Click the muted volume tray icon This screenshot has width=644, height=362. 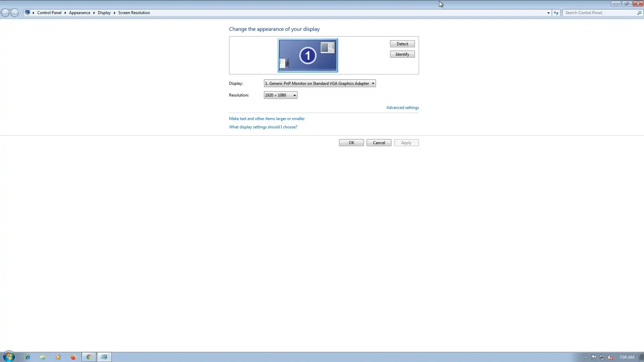610,357
